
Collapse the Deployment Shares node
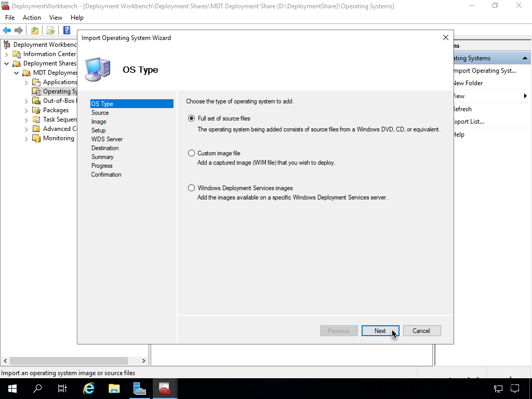(6, 63)
